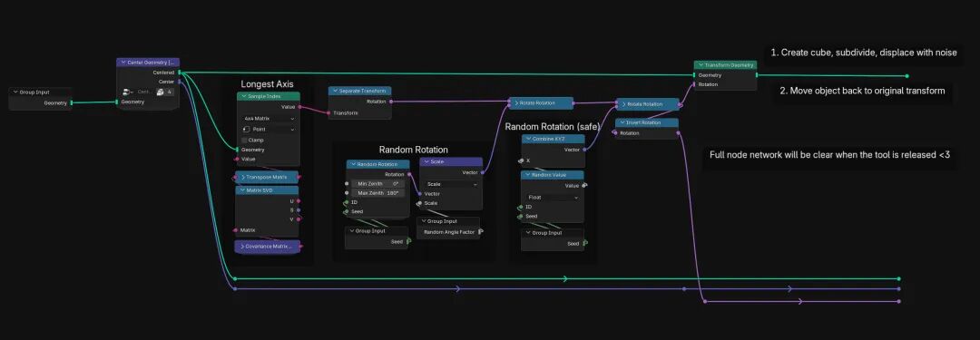Open the Scale operation dropdown

tap(451, 184)
